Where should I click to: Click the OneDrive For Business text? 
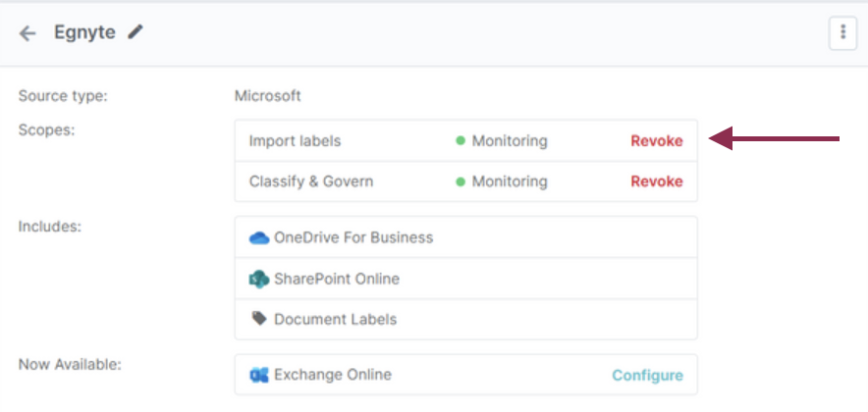[353, 237]
